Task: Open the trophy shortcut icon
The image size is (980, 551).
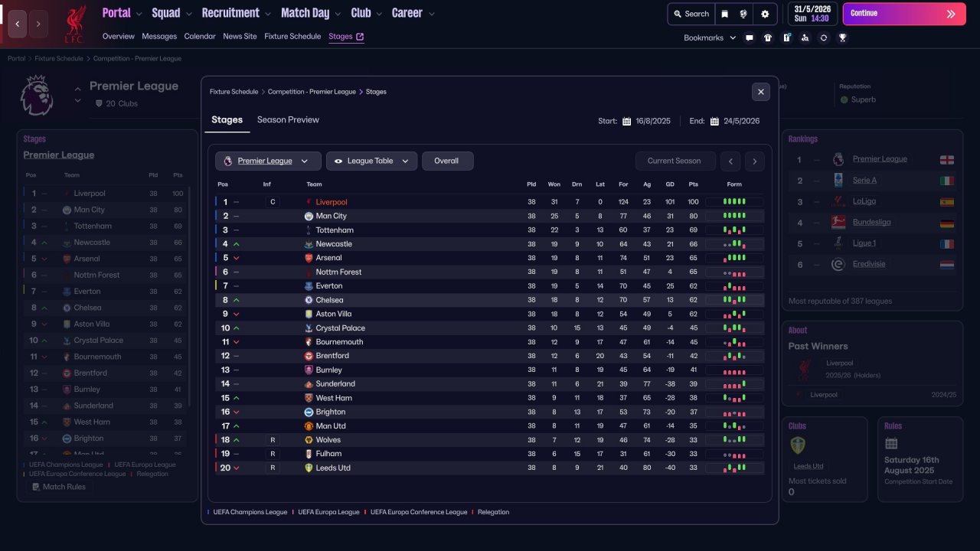Action: 842,37
